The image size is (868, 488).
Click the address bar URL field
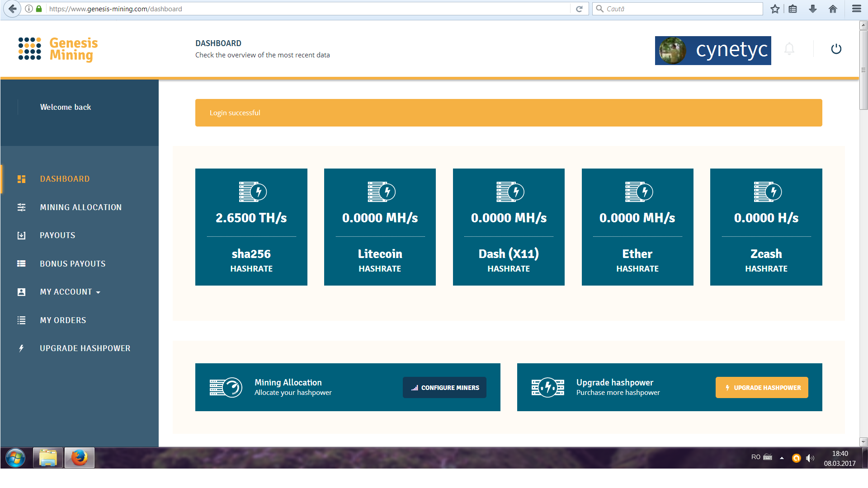[307, 9]
